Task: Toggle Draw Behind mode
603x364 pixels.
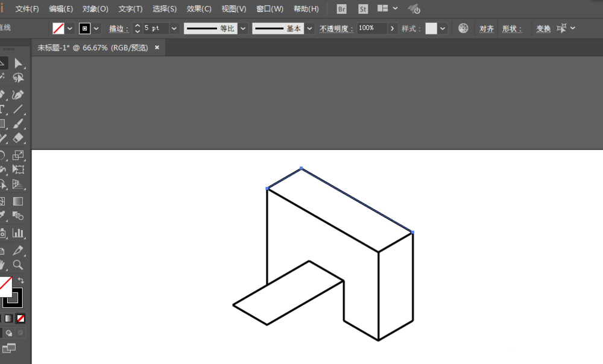Action: [x=9, y=333]
